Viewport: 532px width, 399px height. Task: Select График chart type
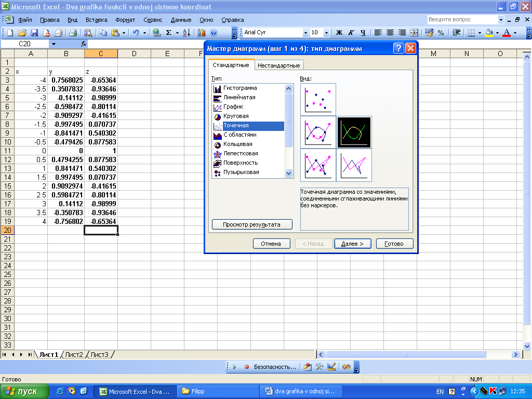coord(248,107)
